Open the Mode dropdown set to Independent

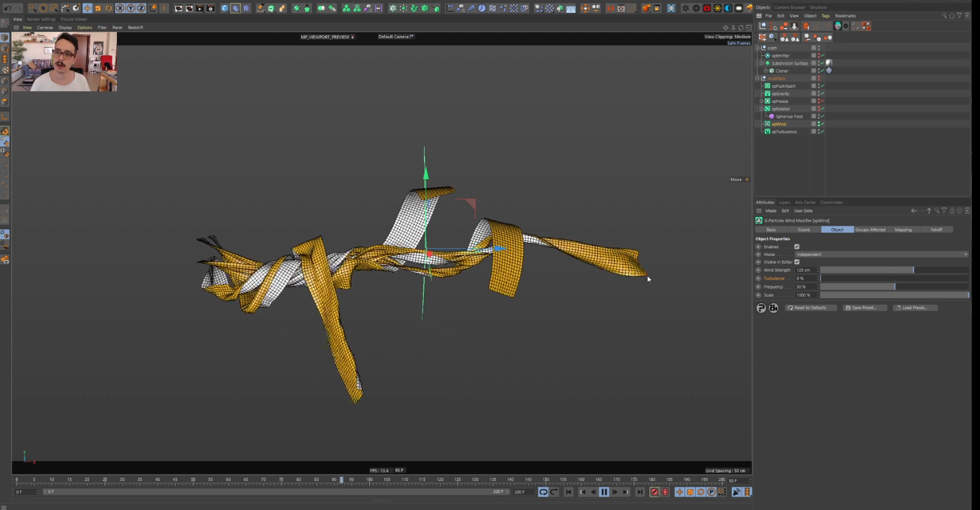[881, 254]
